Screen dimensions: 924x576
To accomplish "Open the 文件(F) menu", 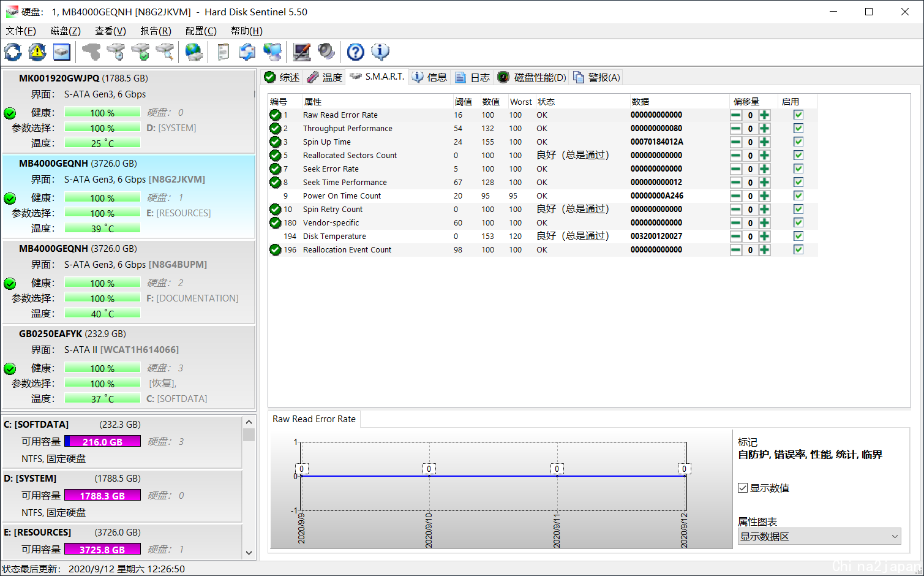I will pos(21,31).
